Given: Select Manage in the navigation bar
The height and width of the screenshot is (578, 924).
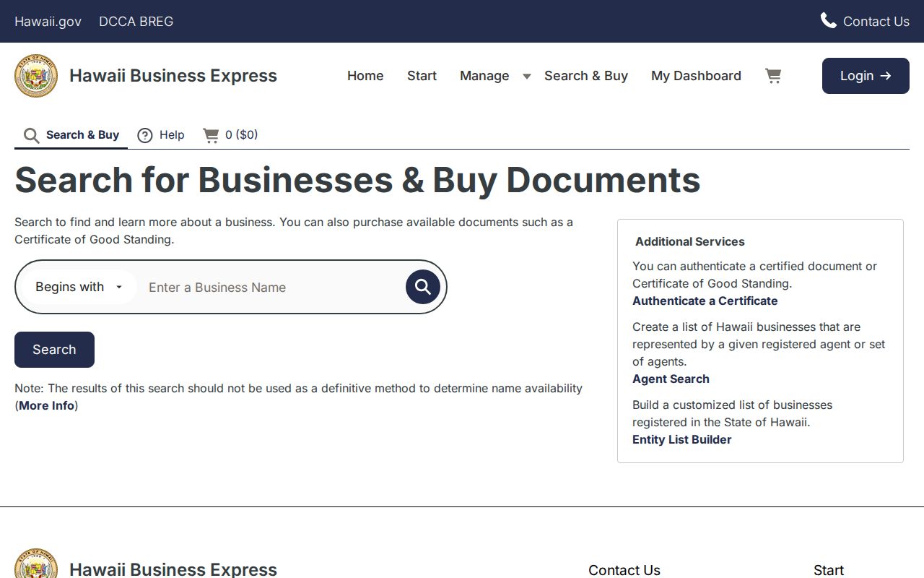Looking at the screenshot, I should click(x=484, y=76).
